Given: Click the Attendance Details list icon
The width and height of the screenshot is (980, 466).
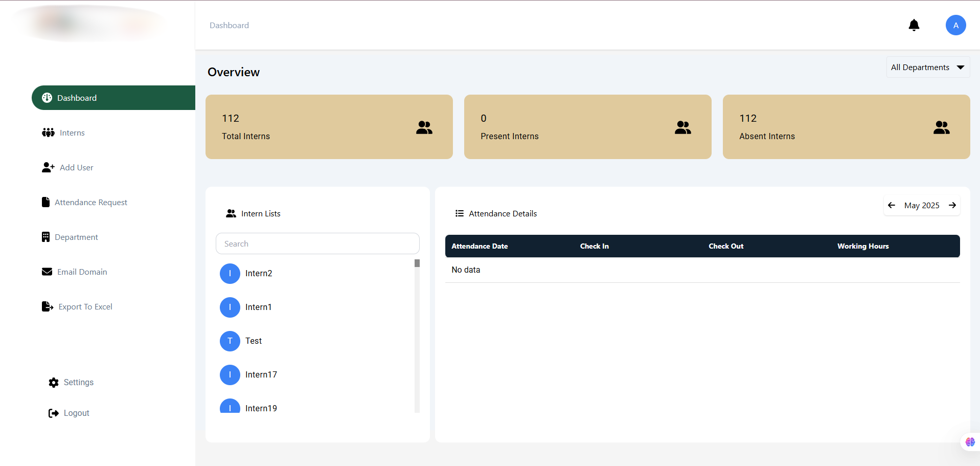Looking at the screenshot, I should tap(460, 213).
